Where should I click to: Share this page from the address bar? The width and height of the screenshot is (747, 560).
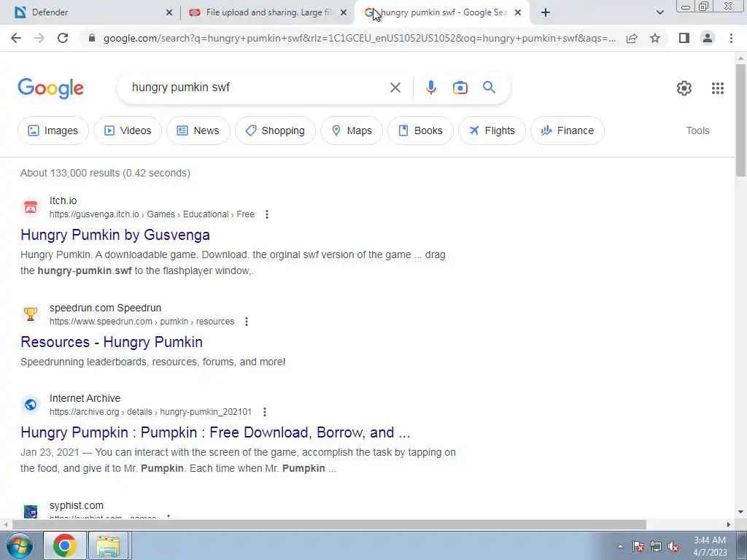632,38
